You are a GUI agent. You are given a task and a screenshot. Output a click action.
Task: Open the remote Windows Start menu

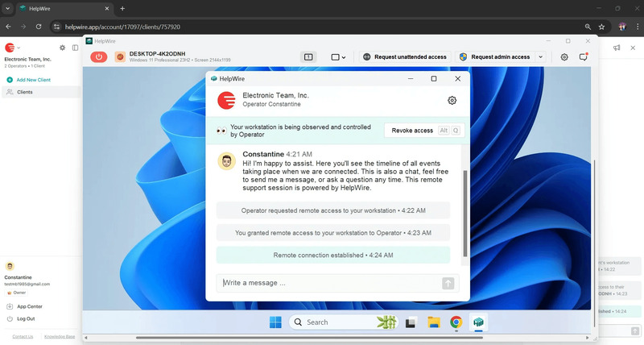click(275, 322)
